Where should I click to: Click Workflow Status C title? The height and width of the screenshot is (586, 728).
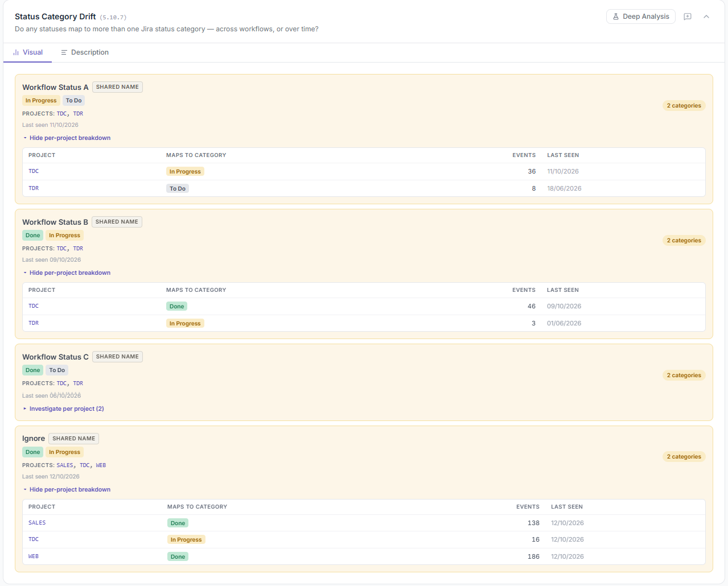tap(55, 357)
